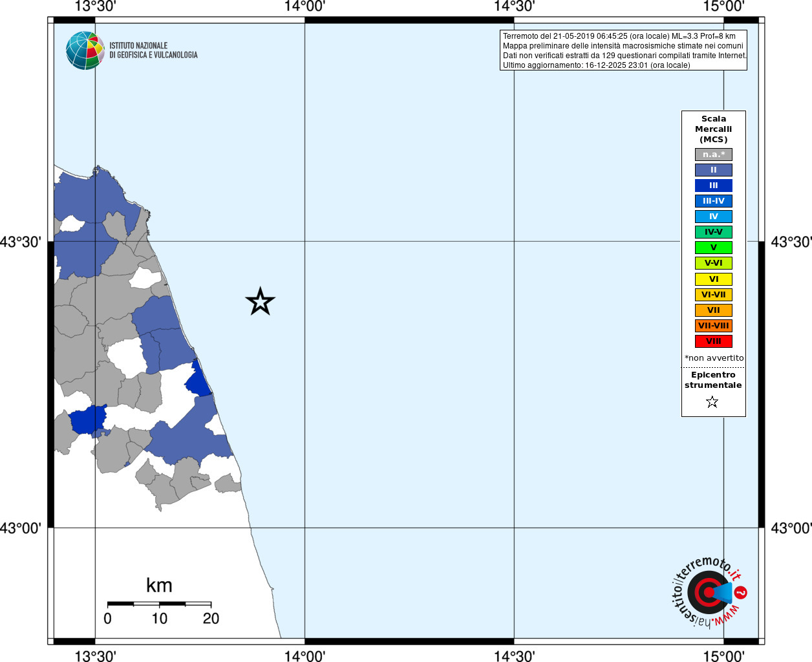Click the III-IV legend color box
The width and height of the screenshot is (812, 662).
click(713, 201)
